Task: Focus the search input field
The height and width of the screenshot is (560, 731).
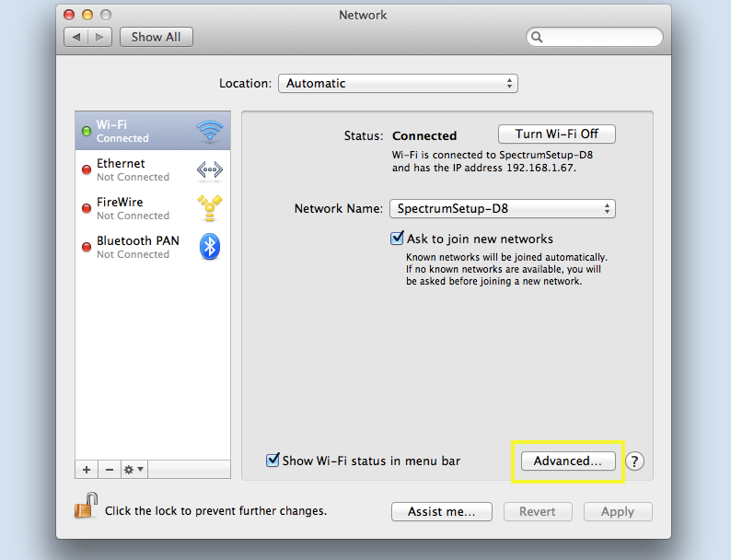Action: pos(595,37)
